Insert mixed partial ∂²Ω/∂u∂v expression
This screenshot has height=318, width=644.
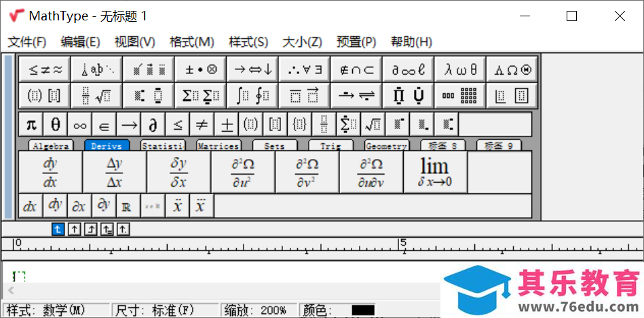click(x=371, y=172)
